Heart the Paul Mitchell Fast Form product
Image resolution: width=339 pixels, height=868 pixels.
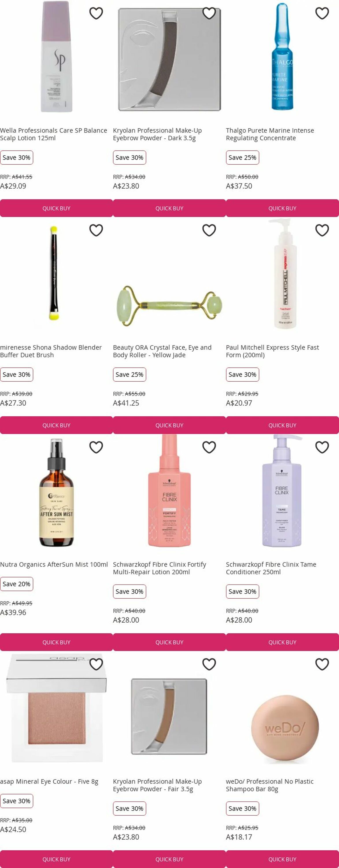tap(322, 231)
